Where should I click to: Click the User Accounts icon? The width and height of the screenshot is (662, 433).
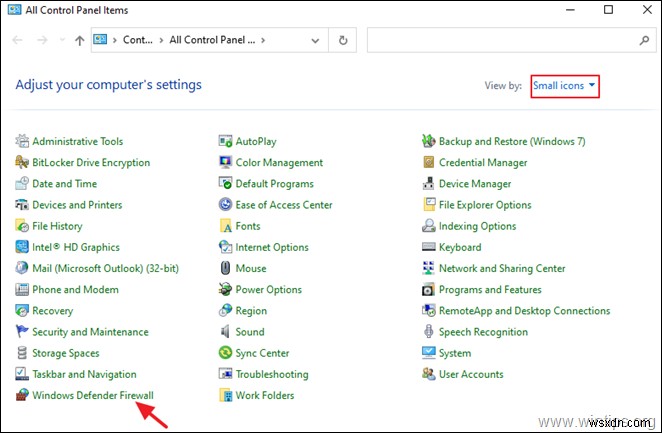tap(429, 374)
